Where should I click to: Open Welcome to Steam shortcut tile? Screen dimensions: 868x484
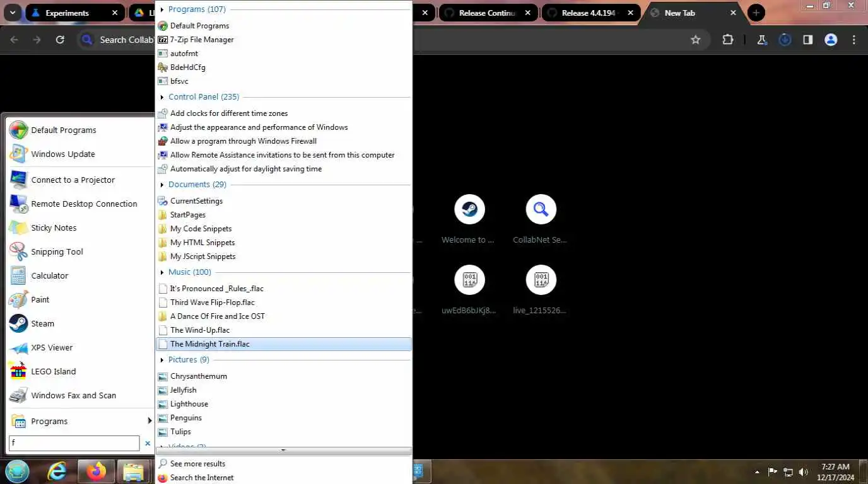click(469, 219)
